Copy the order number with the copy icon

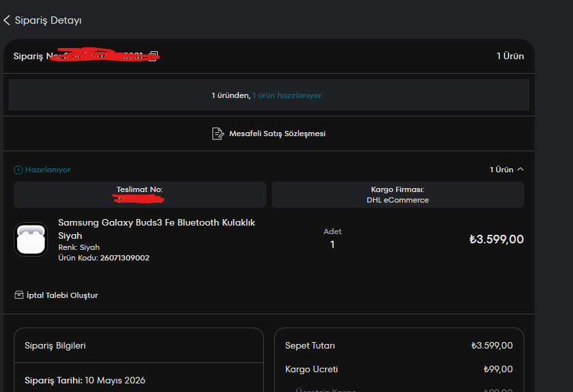click(154, 57)
